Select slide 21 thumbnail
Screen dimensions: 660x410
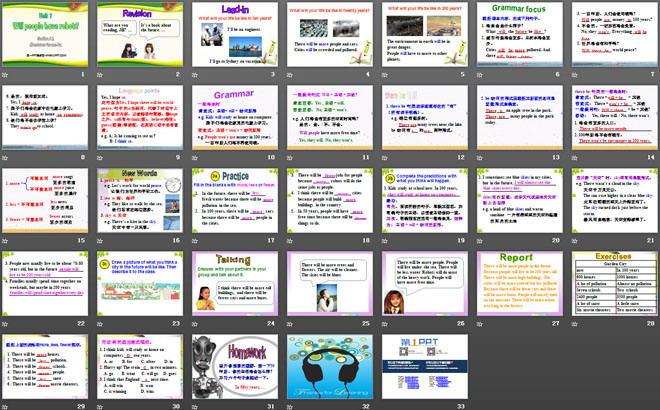(x=615, y=201)
